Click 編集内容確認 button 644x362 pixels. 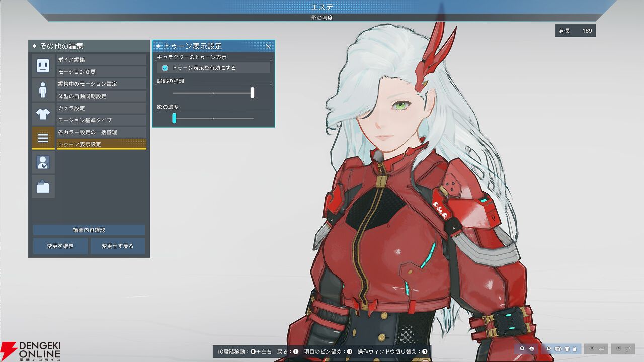point(89,230)
